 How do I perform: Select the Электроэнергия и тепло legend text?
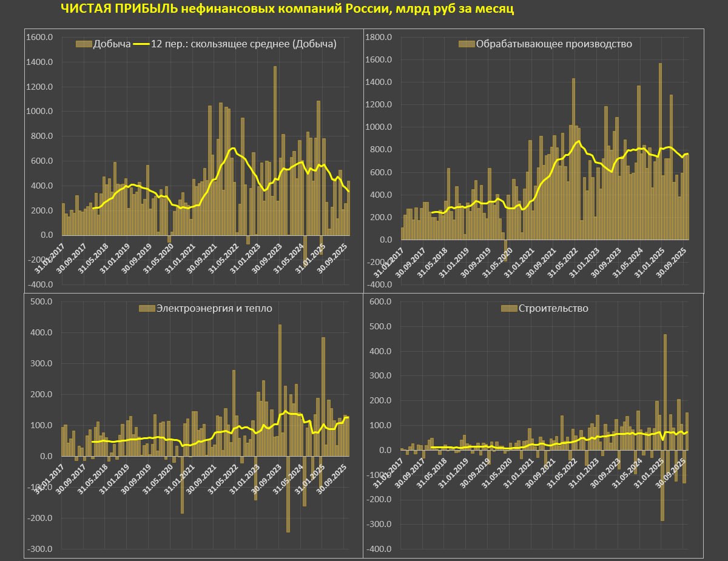pos(214,309)
